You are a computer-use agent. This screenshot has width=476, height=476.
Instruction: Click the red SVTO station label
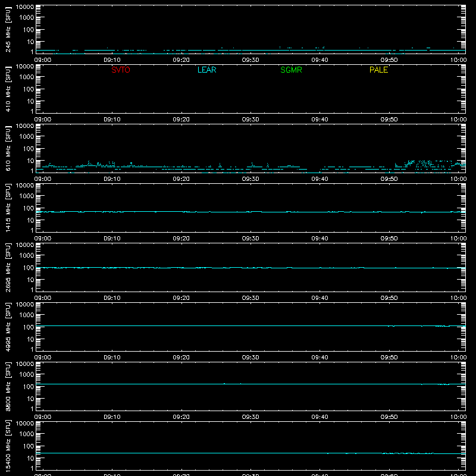(121, 70)
